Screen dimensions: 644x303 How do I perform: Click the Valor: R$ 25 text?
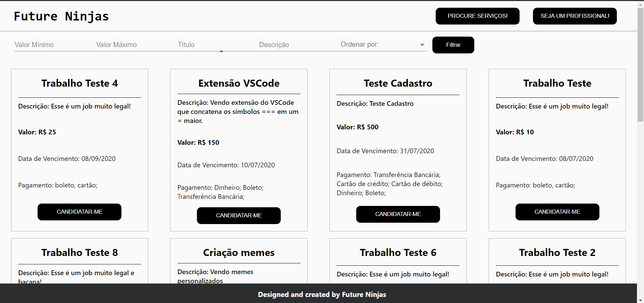coord(37,132)
